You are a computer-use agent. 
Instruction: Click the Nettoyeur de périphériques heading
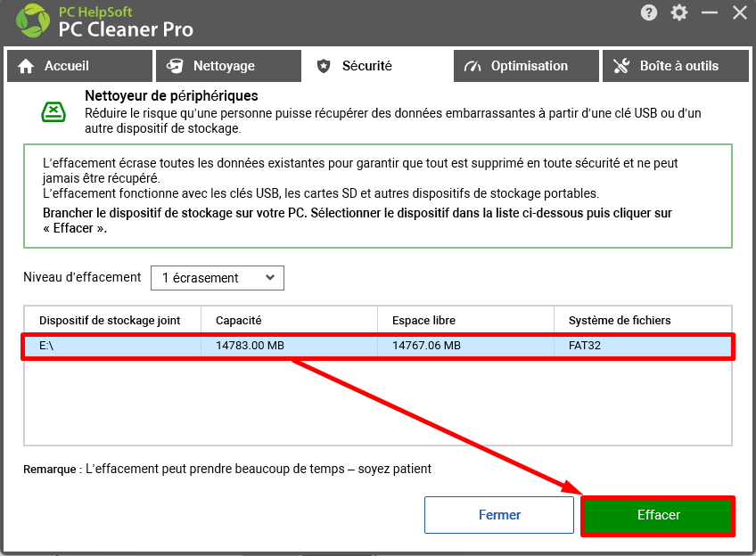point(172,96)
